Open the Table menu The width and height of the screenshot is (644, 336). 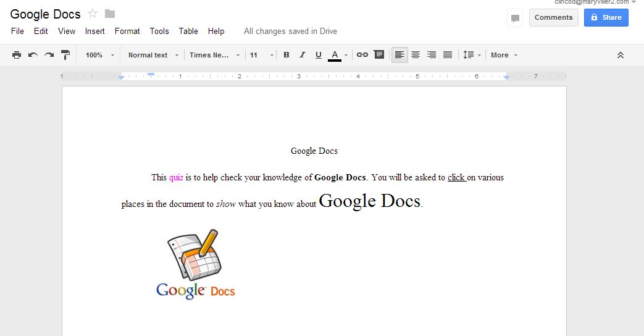click(188, 31)
